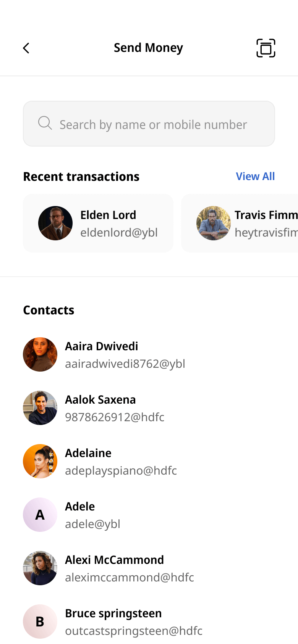The width and height of the screenshot is (298, 644).
Task: Tap Aaira Dwivedi's avatar
Action: click(40, 354)
